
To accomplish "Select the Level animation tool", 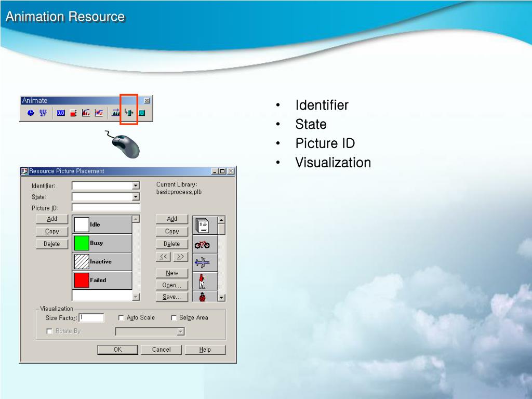I will point(73,113).
